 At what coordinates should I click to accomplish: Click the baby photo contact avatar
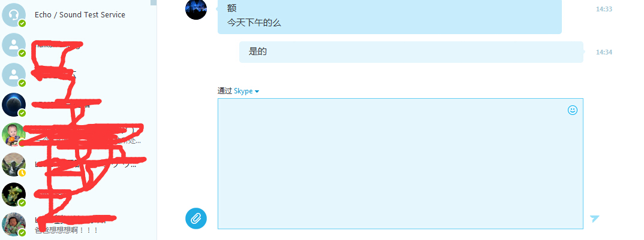click(14, 135)
